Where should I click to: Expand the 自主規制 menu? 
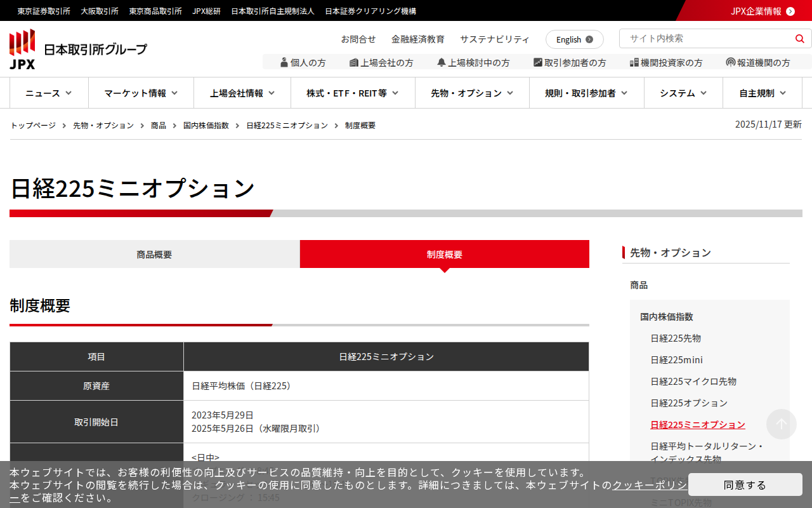[763, 93]
